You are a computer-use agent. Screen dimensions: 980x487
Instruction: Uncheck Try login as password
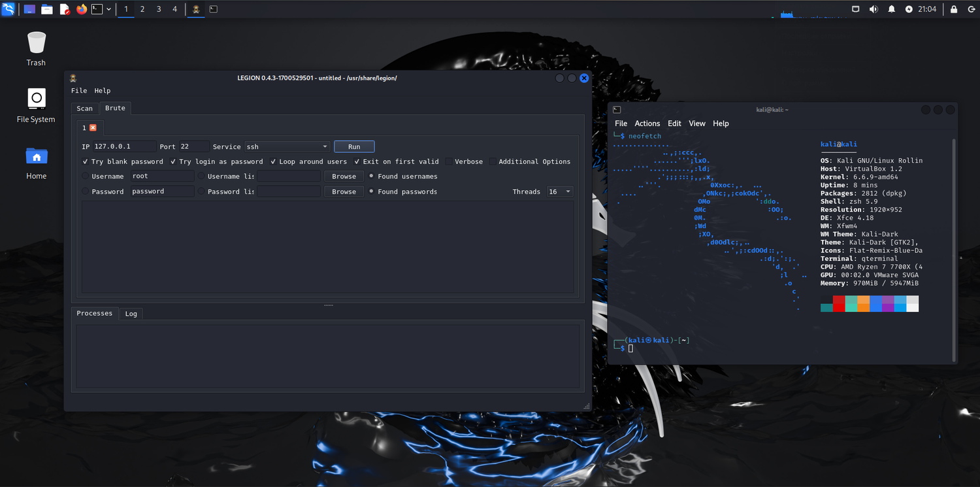point(173,161)
